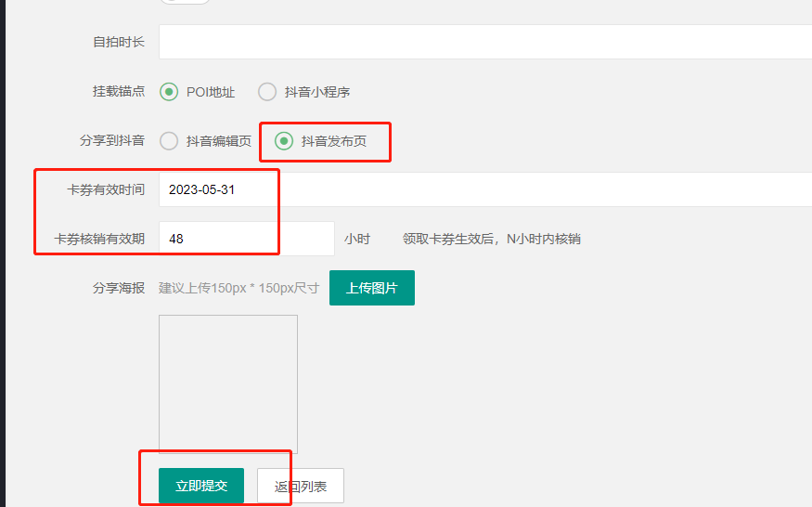Click the 上传图片 button
The image size is (812, 507).
372,288
